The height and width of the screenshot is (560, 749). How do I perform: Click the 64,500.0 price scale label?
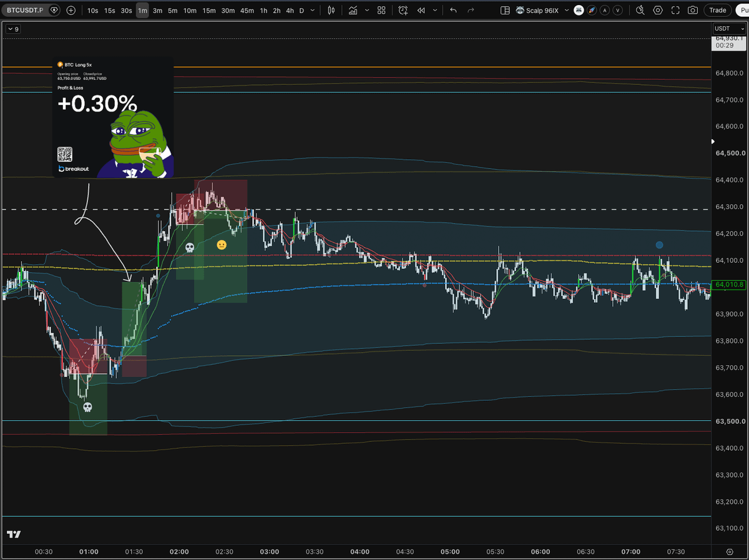coord(730,153)
